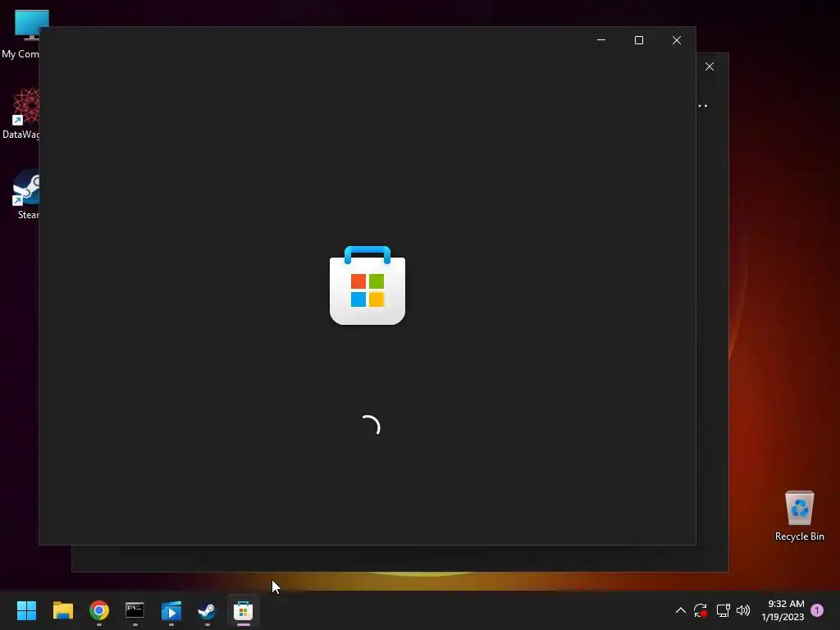This screenshot has height=630, width=840.
Task: Open the notification badge showing 1
Action: coord(817,610)
